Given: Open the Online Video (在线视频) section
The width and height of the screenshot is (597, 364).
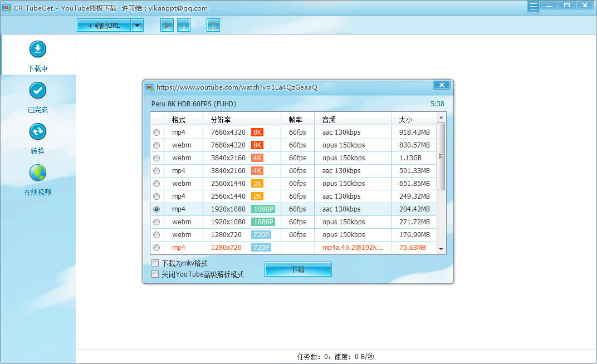Looking at the screenshot, I should click(x=38, y=180).
